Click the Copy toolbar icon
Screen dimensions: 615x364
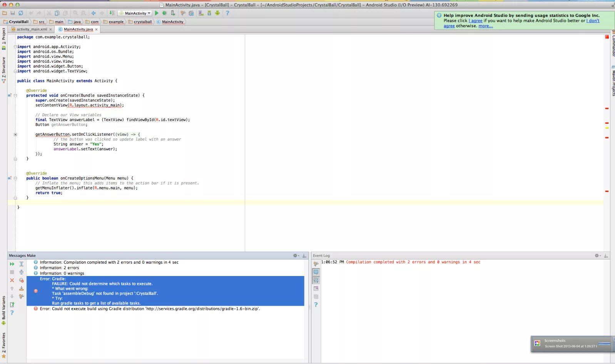click(57, 13)
